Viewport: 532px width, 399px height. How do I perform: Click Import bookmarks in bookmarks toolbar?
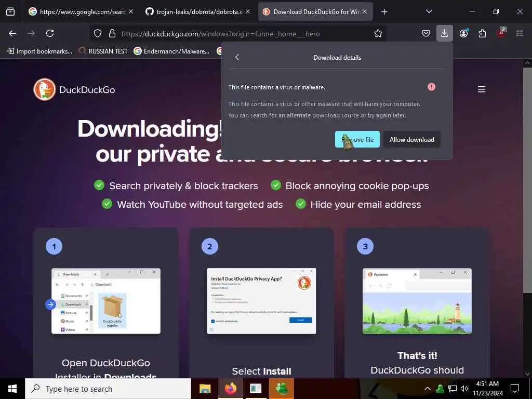(x=39, y=51)
